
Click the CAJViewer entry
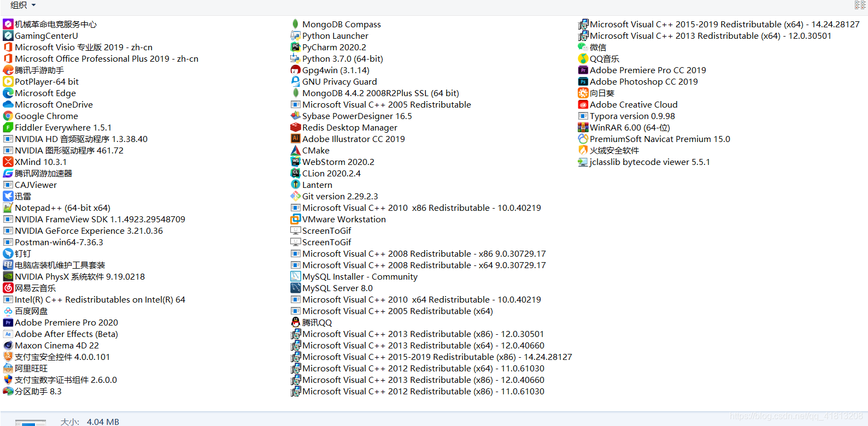30,185
